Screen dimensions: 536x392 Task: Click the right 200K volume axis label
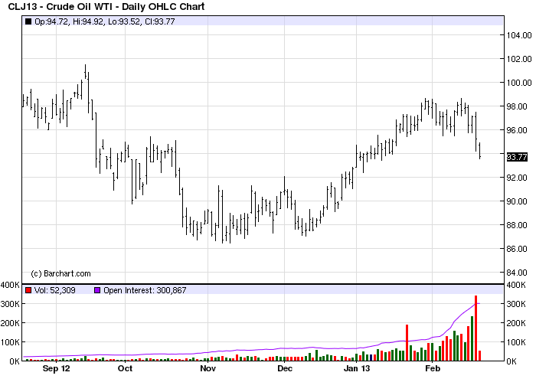click(x=516, y=323)
